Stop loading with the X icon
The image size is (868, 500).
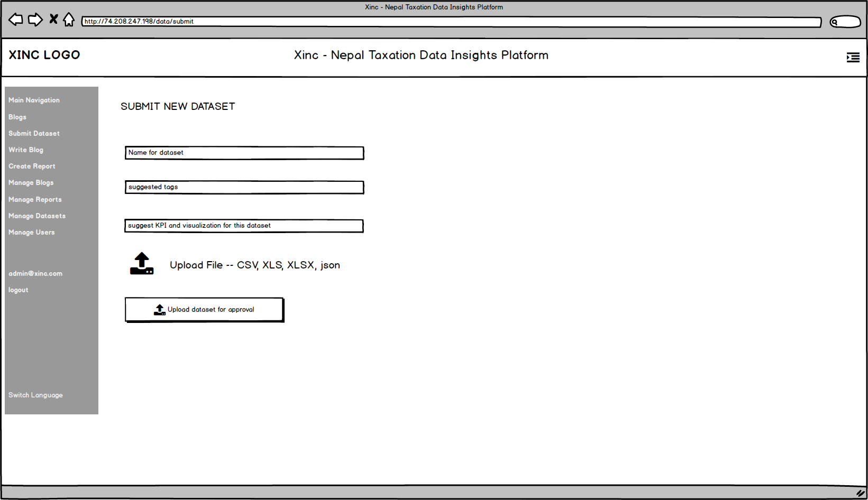click(53, 19)
